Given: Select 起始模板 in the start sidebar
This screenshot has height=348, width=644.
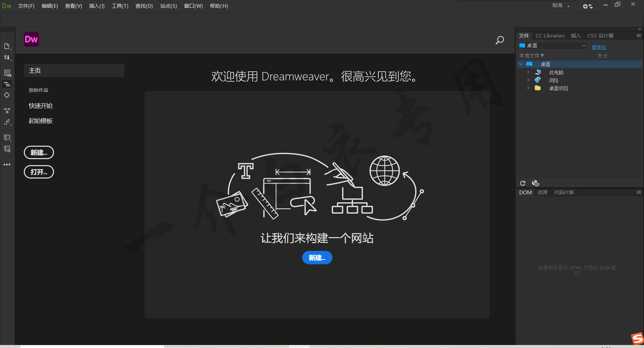Looking at the screenshot, I should pos(41,121).
